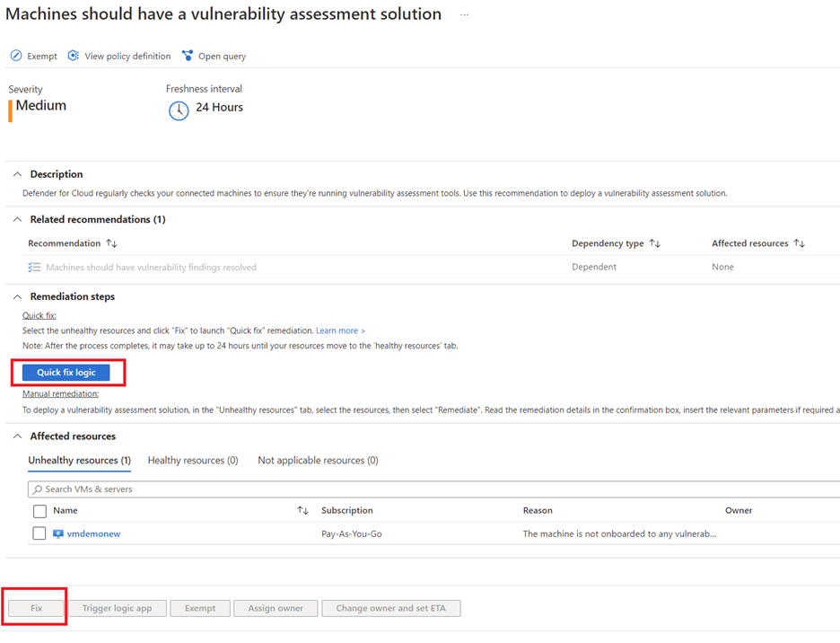Sort by the Dependency type column arrows

[x=655, y=243]
